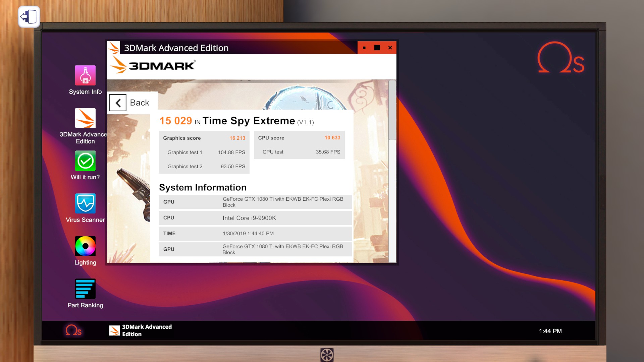Click the System Information heading

click(203, 187)
